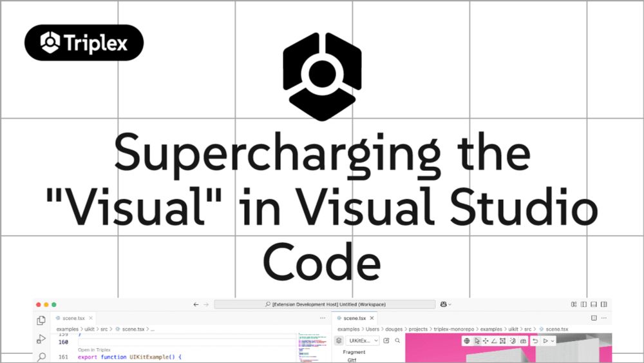
Task: Toggle world/local space globe icon
Action: coord(467,341)
